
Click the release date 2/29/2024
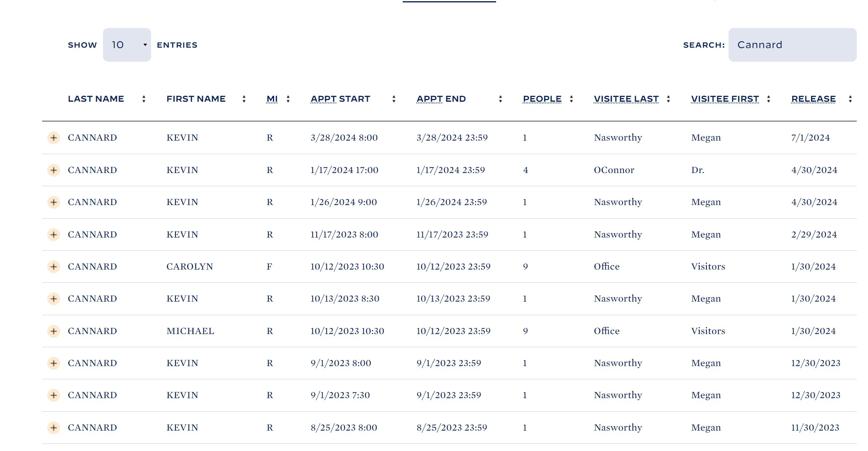[814, 235]
